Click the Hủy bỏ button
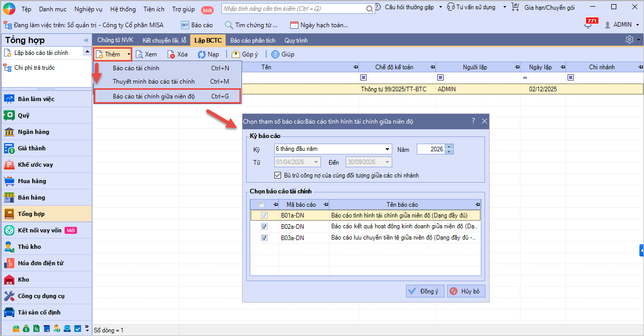 pyautogui.click(x=466, y=291)
